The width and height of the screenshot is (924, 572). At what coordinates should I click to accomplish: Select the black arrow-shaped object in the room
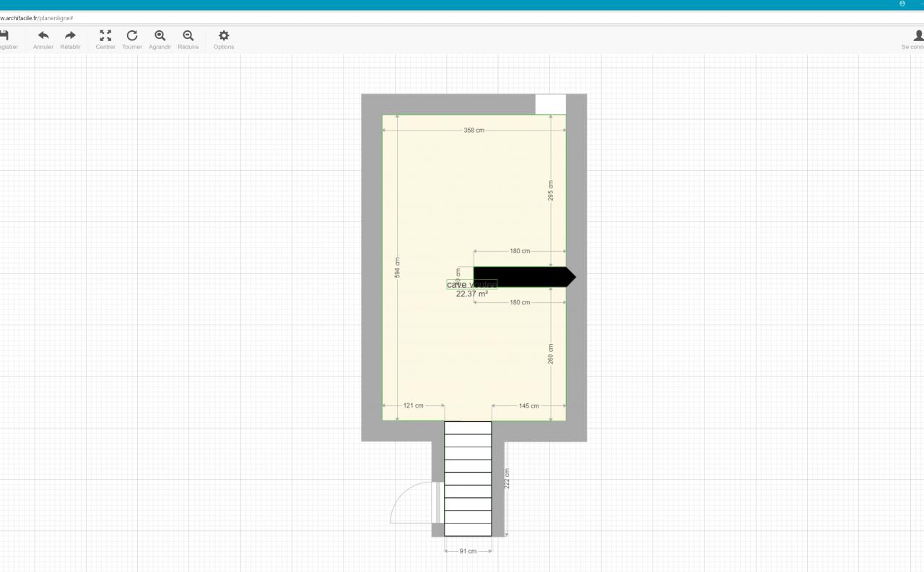click(525, 277)
